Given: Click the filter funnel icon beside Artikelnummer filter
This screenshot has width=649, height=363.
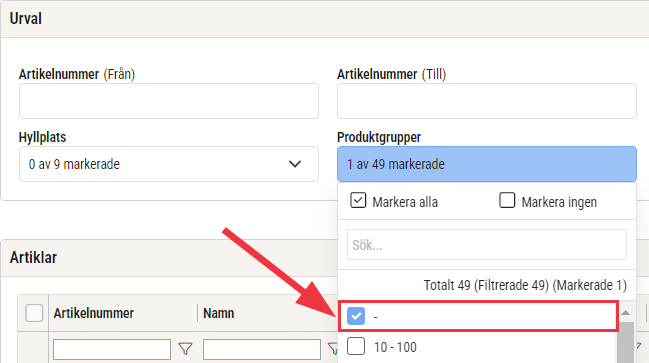Looking at the screenshot, I should [x=185, y=349].
